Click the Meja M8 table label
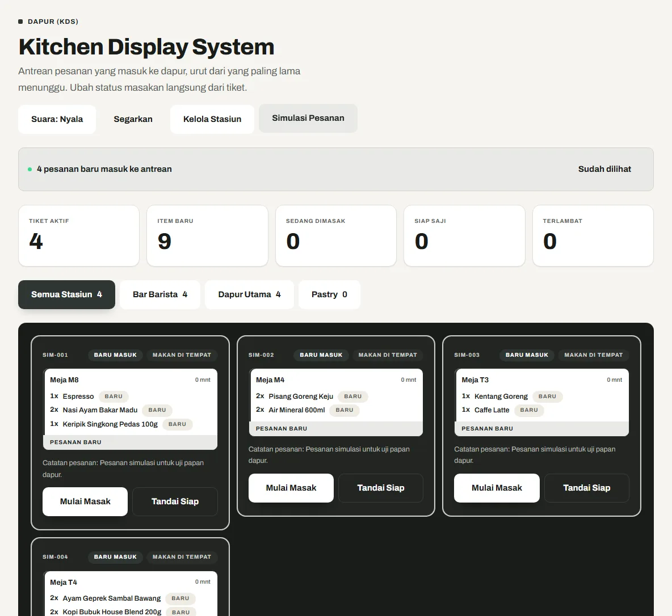Viewport: 672px width, 616px height. coord(64,380)
